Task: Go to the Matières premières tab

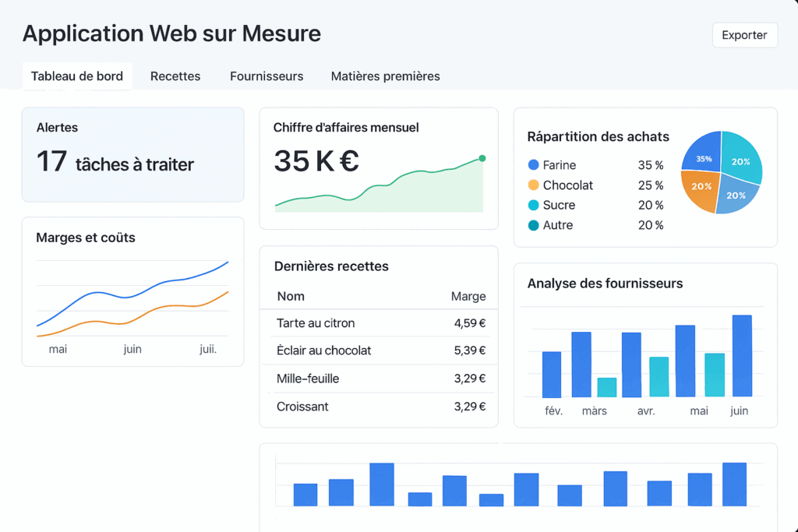Action: [385, 76]
